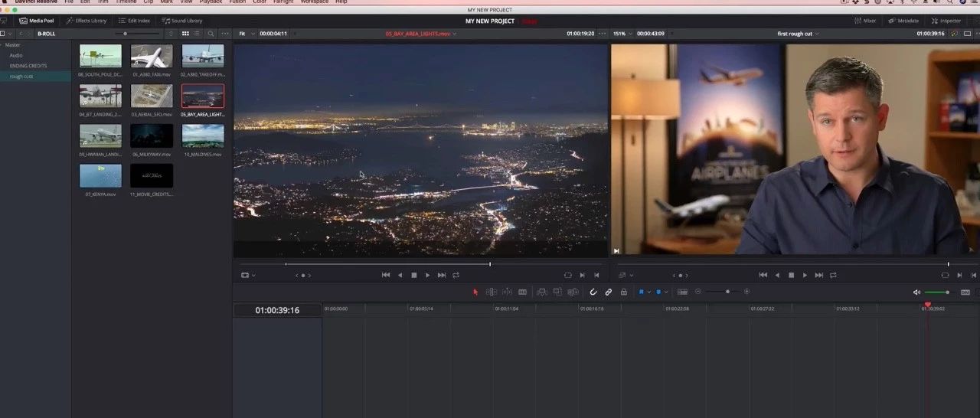This screenshot has height=418, width=980.
Task: Select the 08_SOUTH_POLE clip thumbnail
Action: pyautogui.click(x=100, y=56)
